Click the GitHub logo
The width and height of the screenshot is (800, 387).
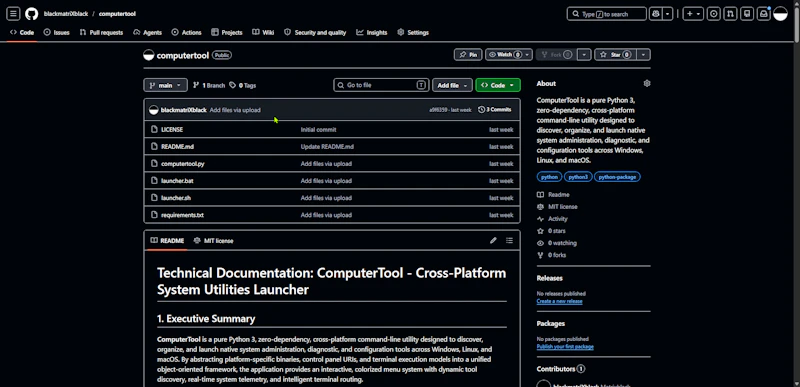pos(32,14)
